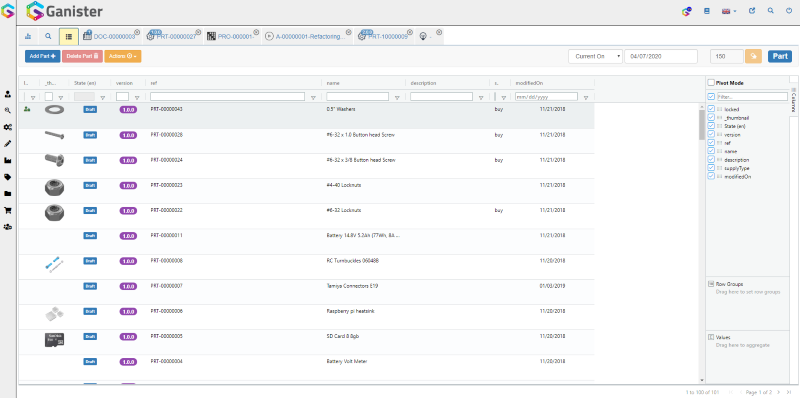800x398 pixels.
Task: Click the external link share icon in the header
Action: click(x=752, y=11)
